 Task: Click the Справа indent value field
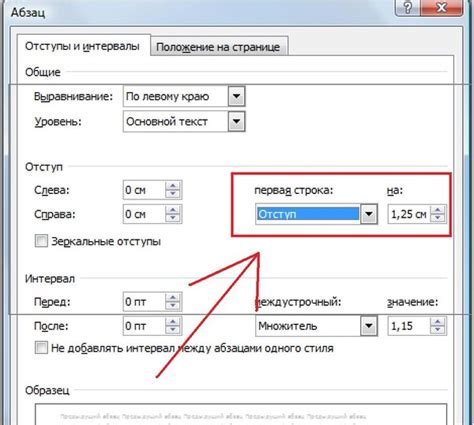144,214
